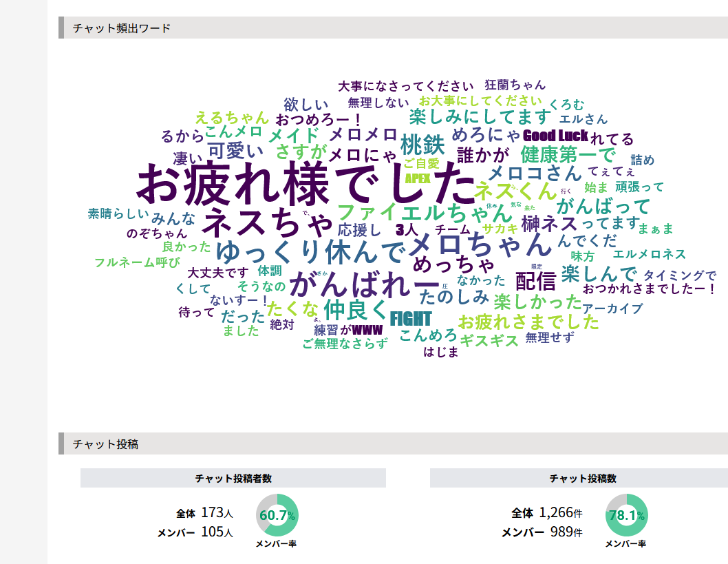Click the word フルネーム呼び in cloud
The width and height of the screenshot is (728, 564).
(136, 262)
